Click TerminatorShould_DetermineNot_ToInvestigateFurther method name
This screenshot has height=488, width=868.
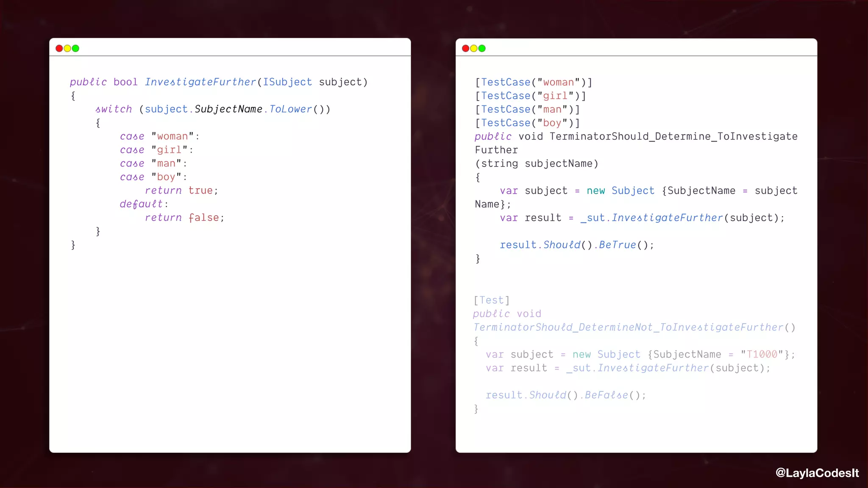[x=634, y=327]
